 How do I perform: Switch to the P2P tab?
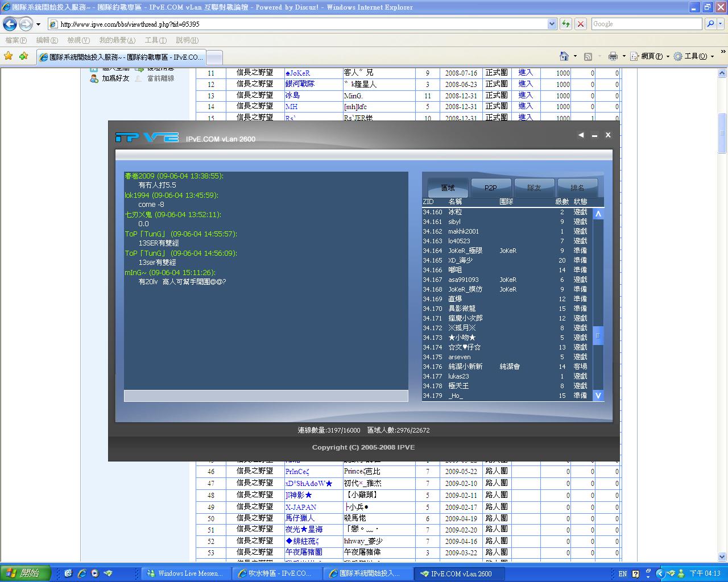491,188
